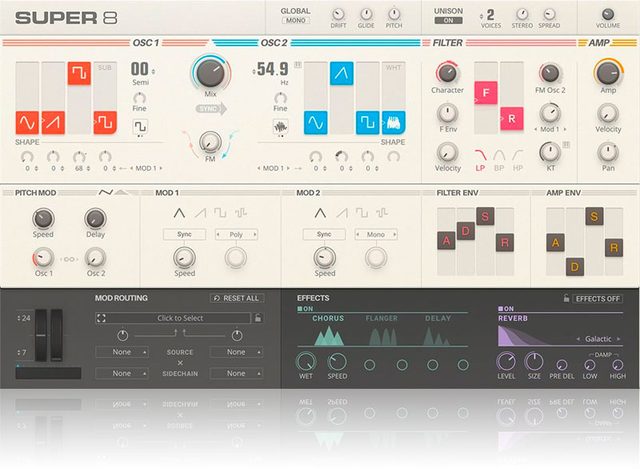Toggle Chorus ON indicator

(305, 309)
